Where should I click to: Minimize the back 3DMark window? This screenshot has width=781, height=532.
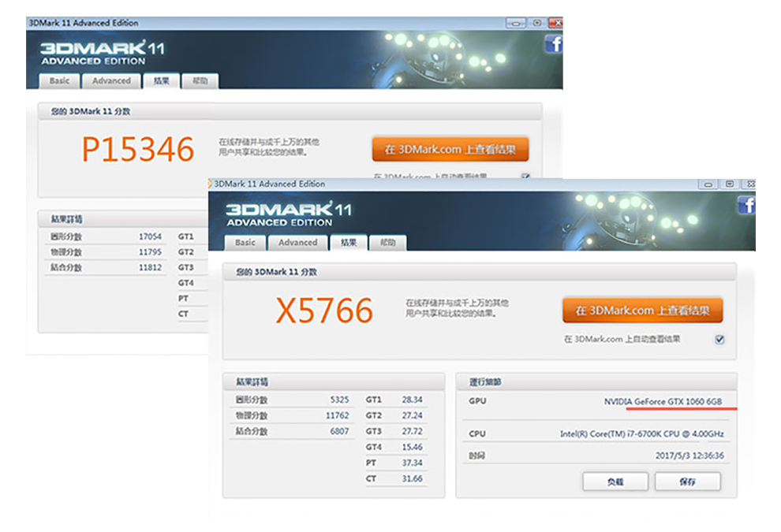pos(515,23)
